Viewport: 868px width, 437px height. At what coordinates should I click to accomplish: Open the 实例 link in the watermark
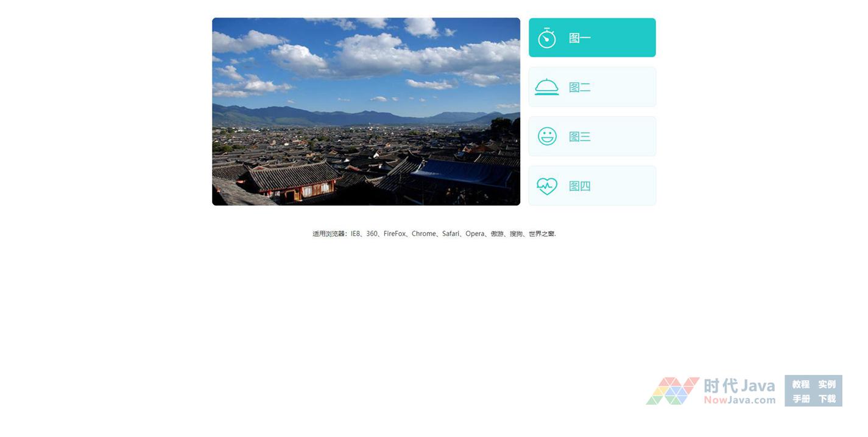point(827,384)
